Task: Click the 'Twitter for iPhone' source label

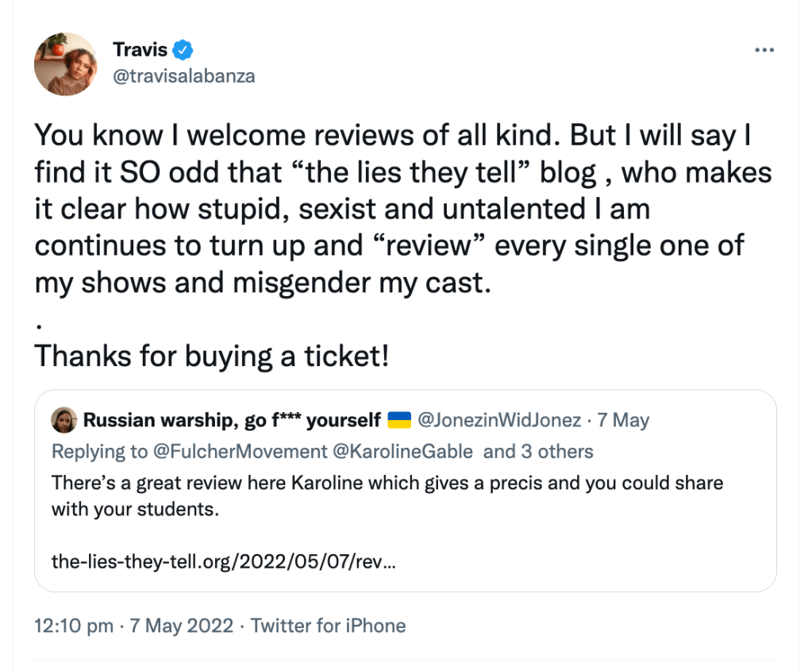Action: tap(328, 626)
